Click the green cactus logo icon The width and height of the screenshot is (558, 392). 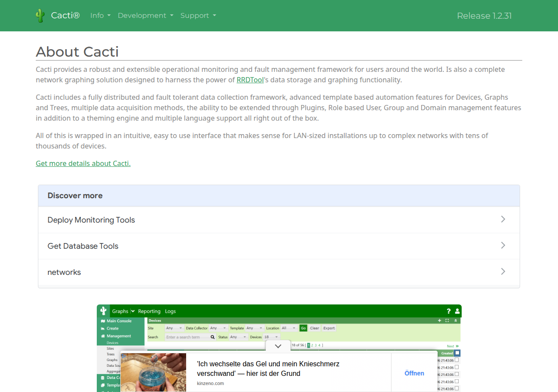(x=40, y=16)
